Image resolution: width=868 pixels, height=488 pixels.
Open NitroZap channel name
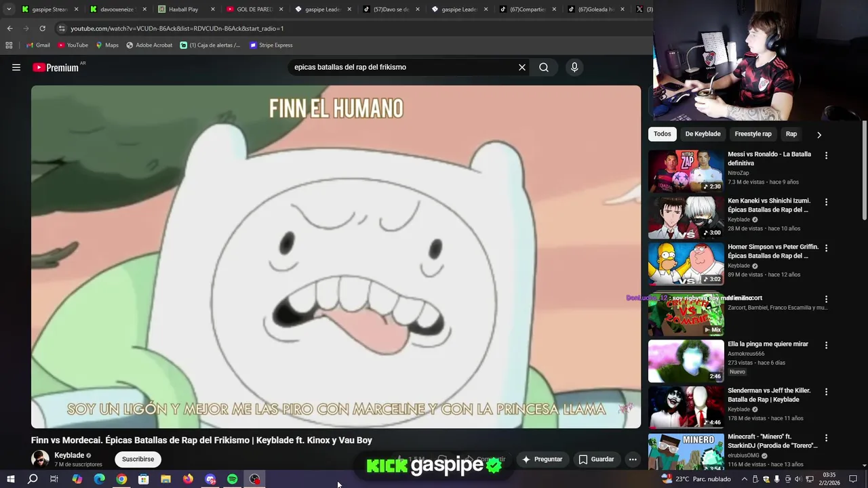coord(738,173)
